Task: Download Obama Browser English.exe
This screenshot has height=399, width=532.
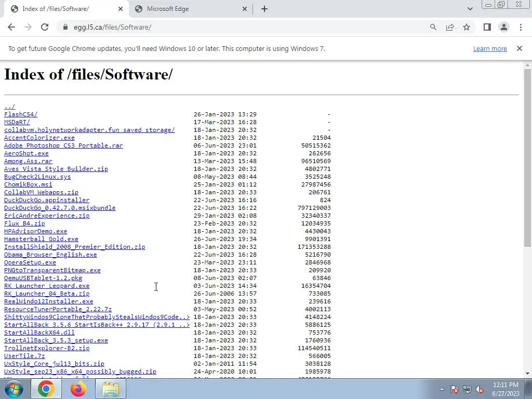Action: [50, 255]
